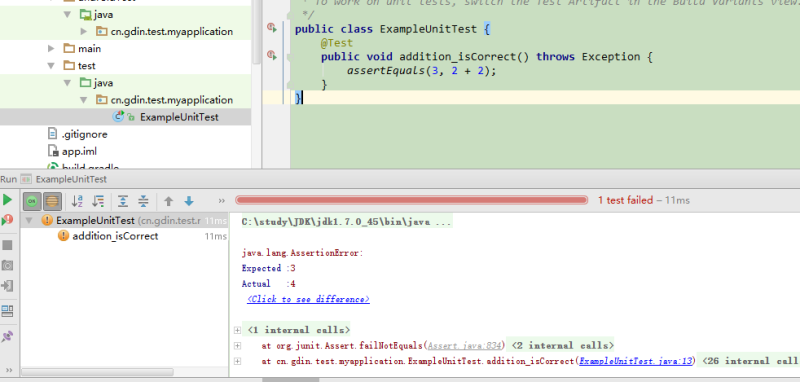
Task: Show more Run sidebar actions chevron
Action: pyautogui.click(x=8, y=370)
